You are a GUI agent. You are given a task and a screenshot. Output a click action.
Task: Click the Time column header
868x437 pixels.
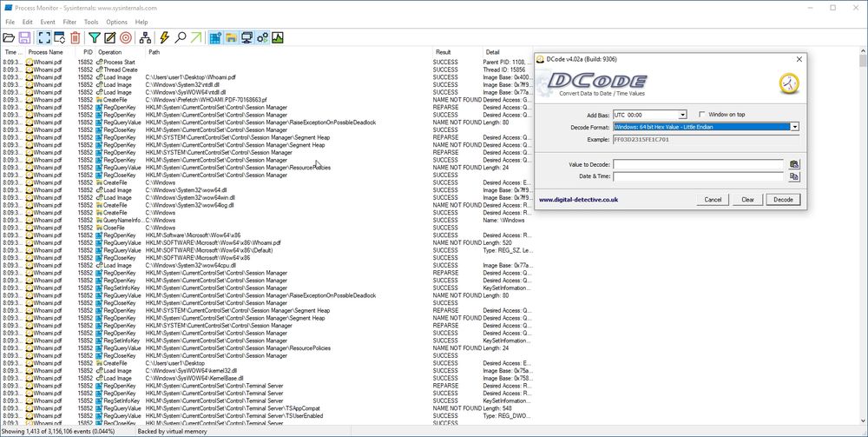(x=13, y=52)
